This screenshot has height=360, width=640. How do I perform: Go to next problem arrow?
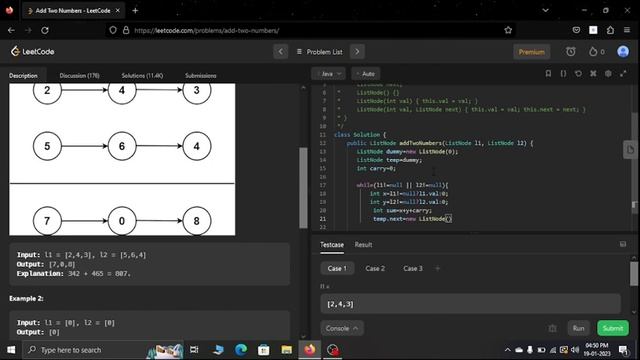tap(357, 52)
